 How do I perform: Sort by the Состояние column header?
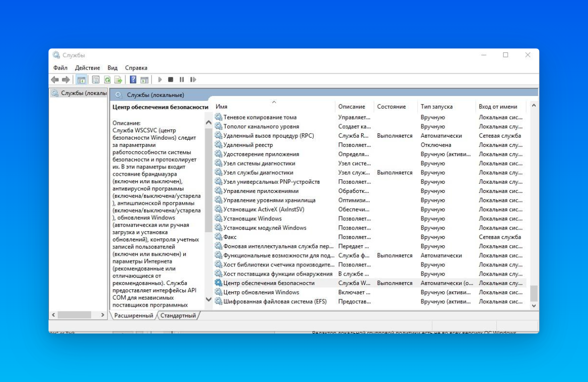[x=395, y=106]
